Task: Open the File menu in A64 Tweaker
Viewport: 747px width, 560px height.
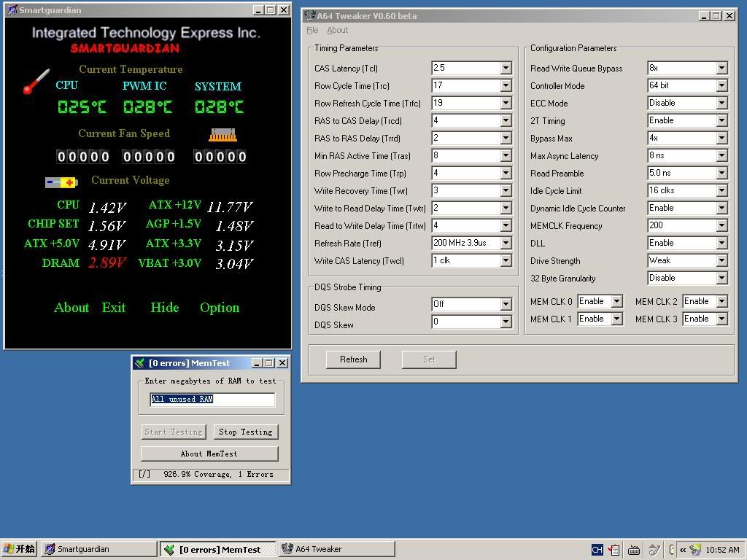Action: [x=312, y=30]
